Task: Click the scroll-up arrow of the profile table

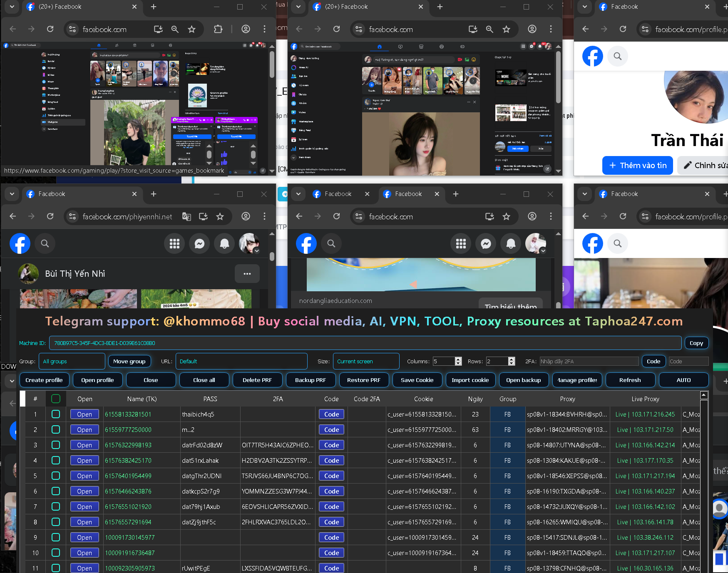Action: coord(704,395)
